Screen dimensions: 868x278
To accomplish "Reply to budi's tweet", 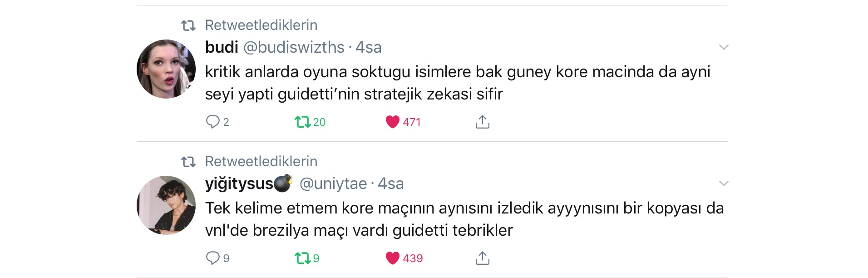I will tap(212, 122).
